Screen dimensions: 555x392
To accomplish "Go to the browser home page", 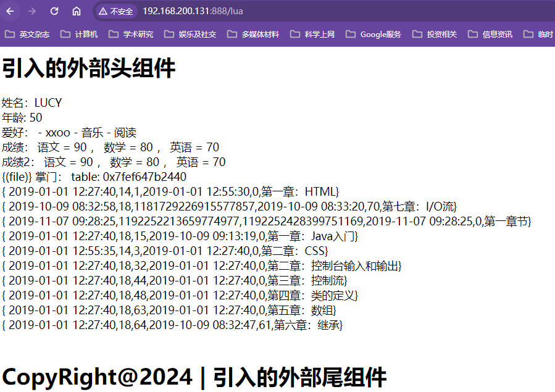I will 77,11.
